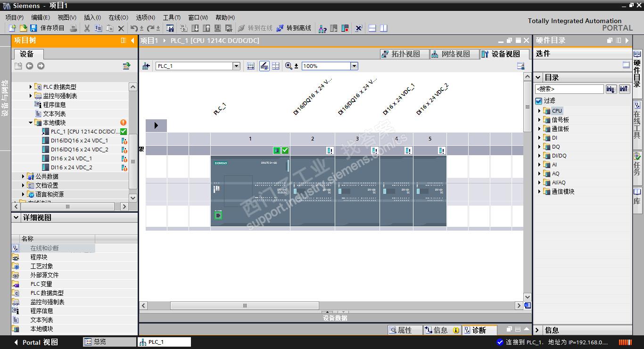The width and height of the screenshot is (644, 349).
Task: Open the 在线(O) menu
Action: coord(118,17)
